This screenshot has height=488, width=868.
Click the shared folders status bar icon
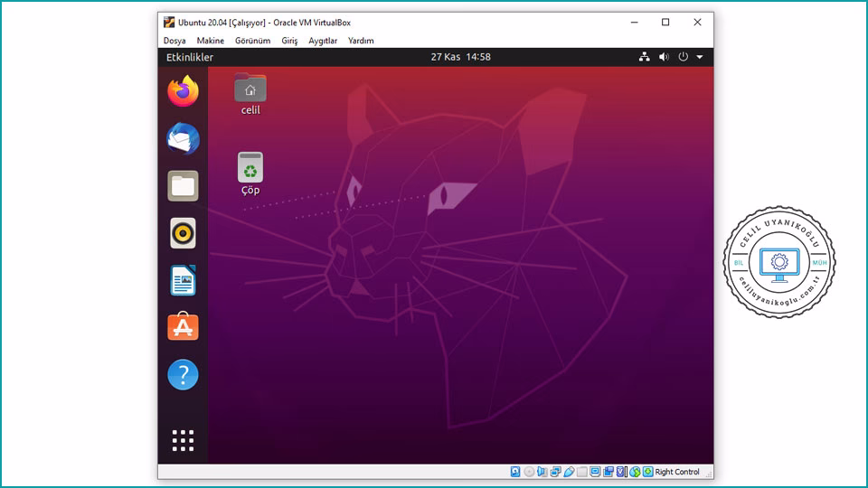(581, 472)
